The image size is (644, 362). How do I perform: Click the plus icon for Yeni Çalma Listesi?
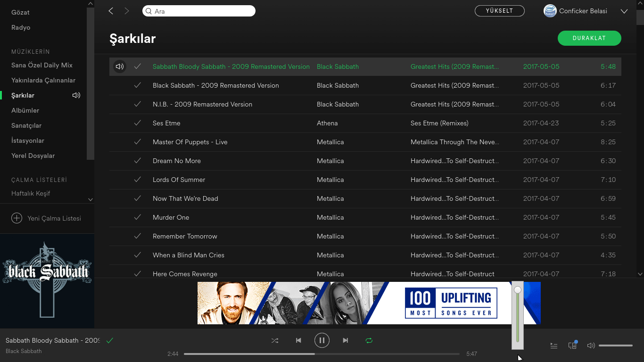point(17,218)
